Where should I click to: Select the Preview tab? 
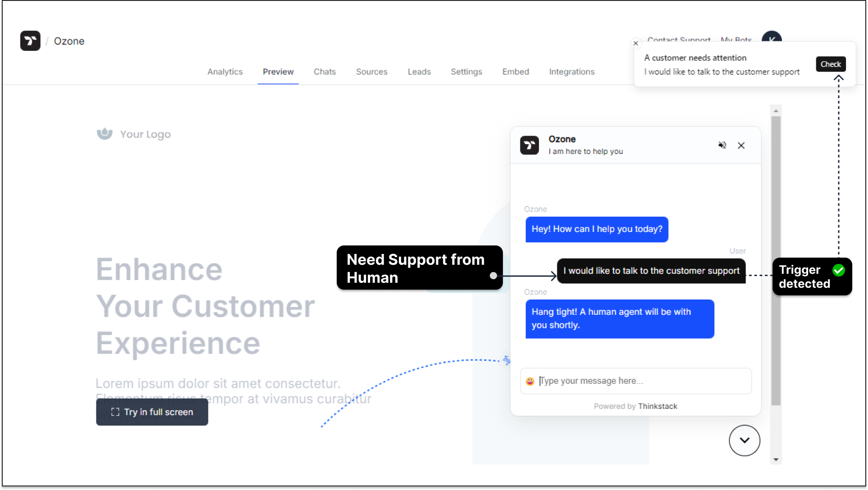coord(278,71)
